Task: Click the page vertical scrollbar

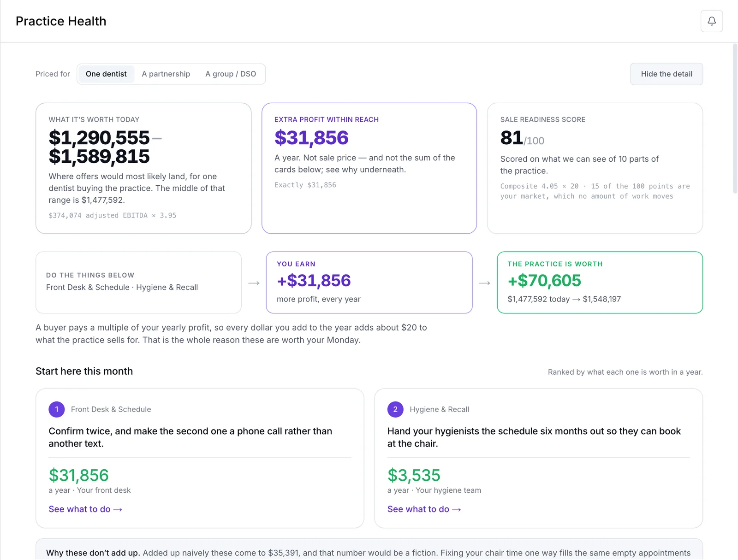Action: point(735,118)
